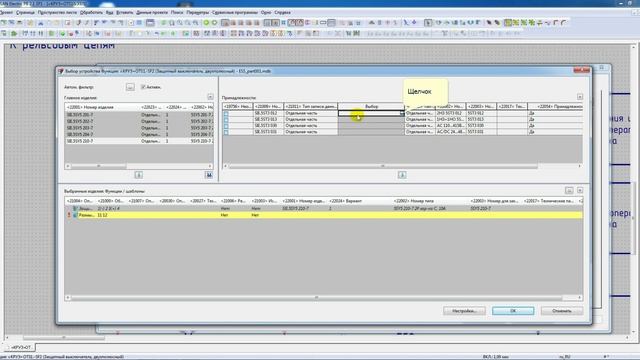This screenshot has height=360, width=640.
Task: Tick the checkbox in the 5ST3 030 accessory row
Action: coord(226,126)
